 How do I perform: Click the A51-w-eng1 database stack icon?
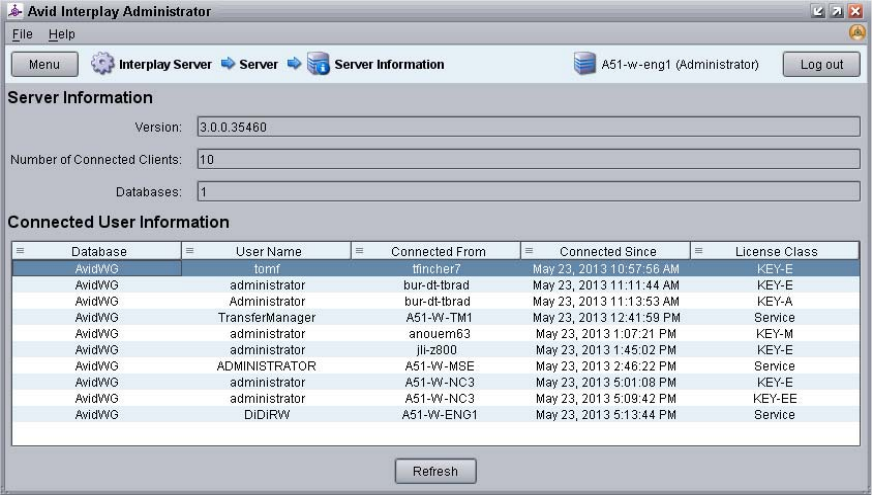(x=584, y=63)
